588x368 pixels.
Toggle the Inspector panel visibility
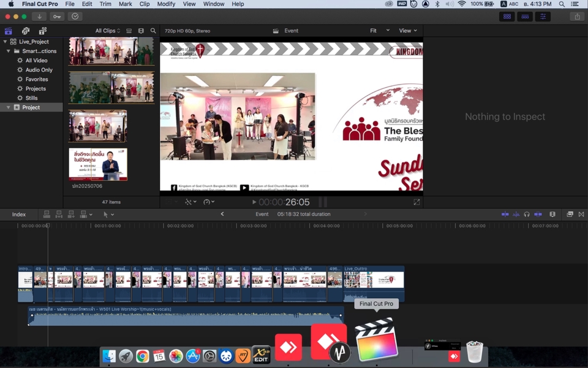tap(543, 17)
